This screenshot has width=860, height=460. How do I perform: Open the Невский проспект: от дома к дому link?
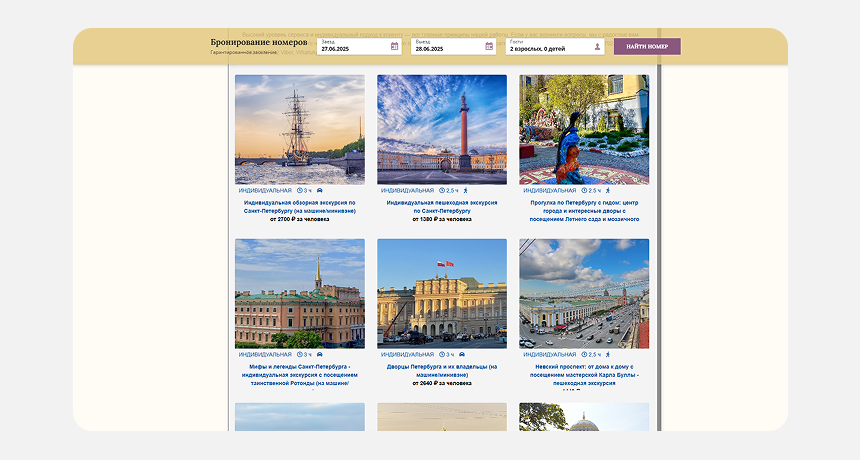point(584,375)
